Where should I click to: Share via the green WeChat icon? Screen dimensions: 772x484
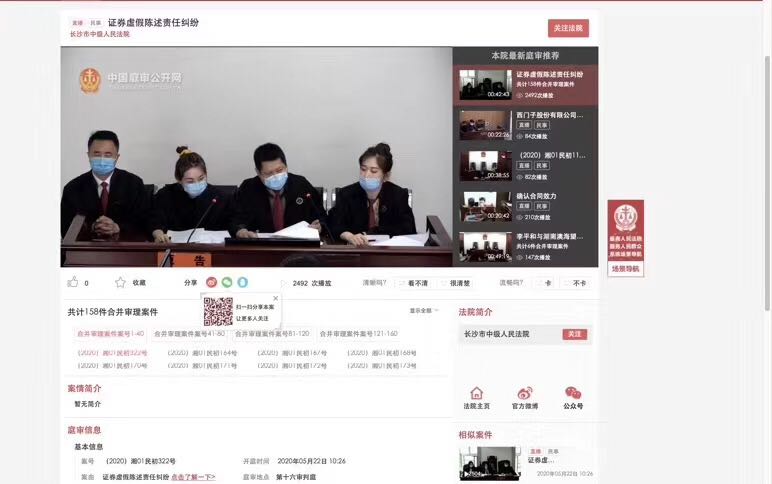(x=227, y=282)
